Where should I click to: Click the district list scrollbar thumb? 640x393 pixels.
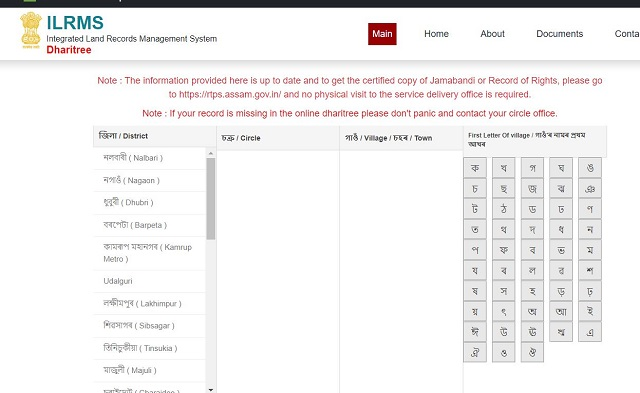pyautogui.click(x=211, y=199)
